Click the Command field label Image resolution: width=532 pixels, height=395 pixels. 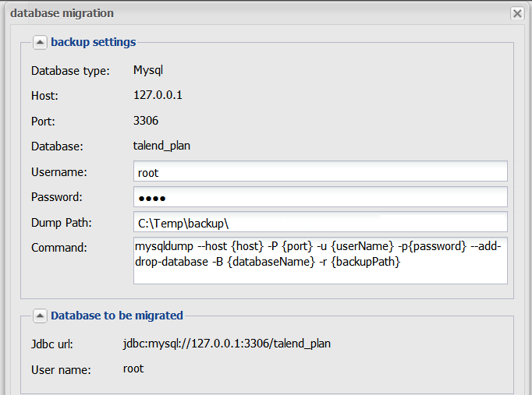coord(59,248)
